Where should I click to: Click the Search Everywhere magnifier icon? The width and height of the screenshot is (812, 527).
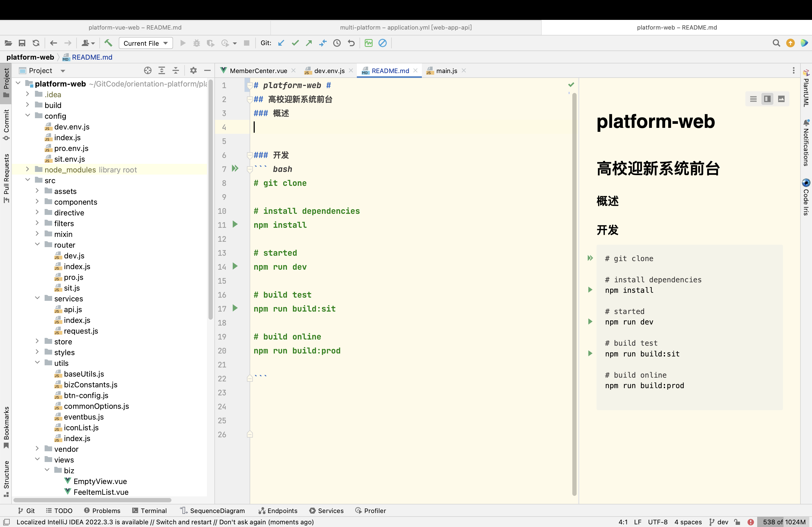pos(776,43)
